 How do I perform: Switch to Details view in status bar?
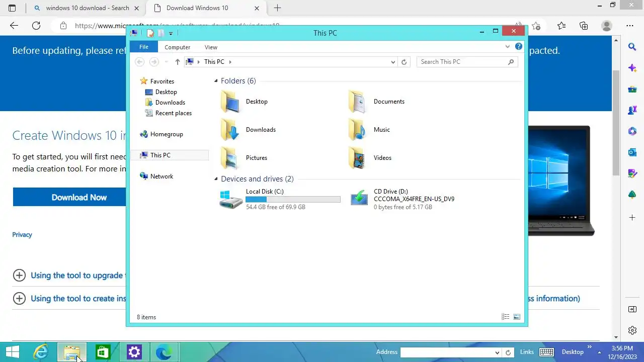click(x=506, y=317)
